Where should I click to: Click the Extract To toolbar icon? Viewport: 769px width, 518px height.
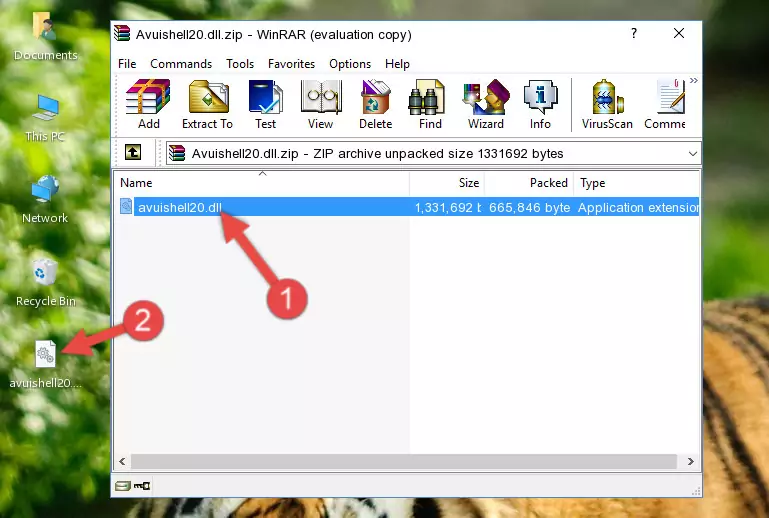(207, 104)
